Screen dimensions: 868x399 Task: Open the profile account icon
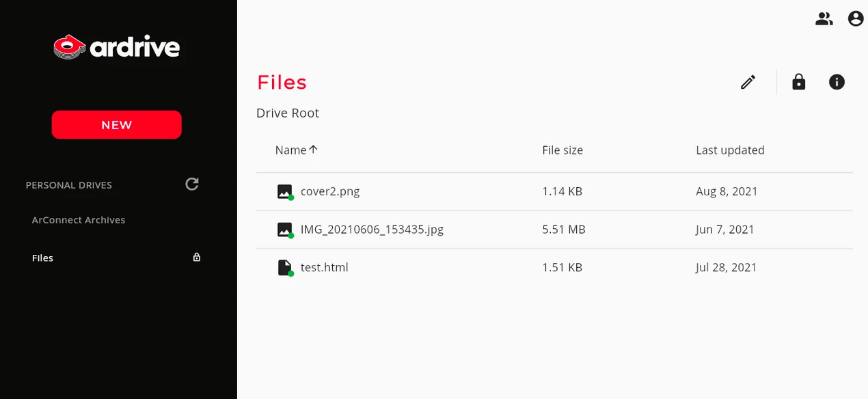(x=856, y=19)
